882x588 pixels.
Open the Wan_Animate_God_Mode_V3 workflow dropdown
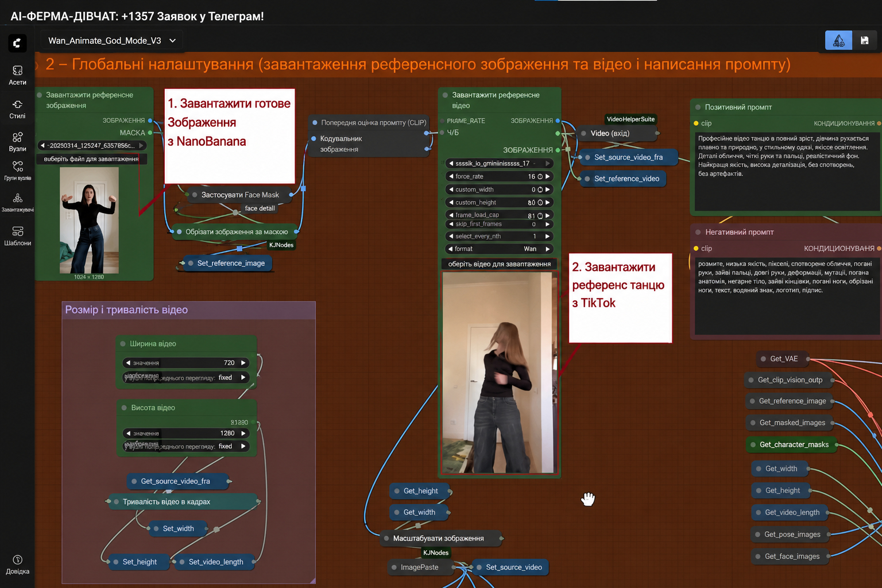[x=112, y=41]
